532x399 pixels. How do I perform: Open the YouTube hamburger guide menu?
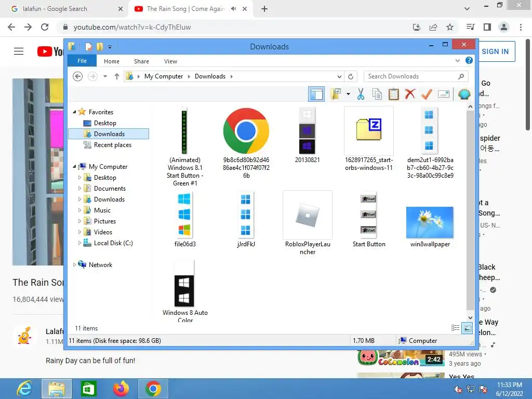tap(19, 51)
